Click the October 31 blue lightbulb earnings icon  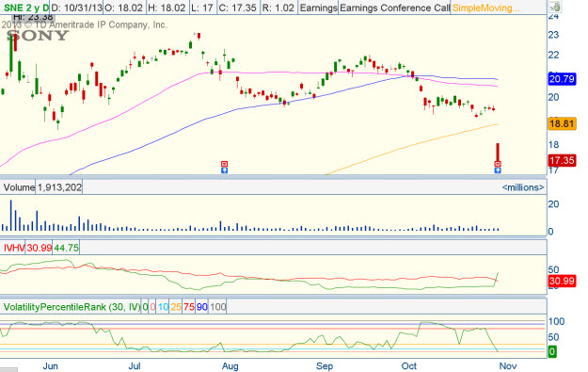tap(498, 170)
